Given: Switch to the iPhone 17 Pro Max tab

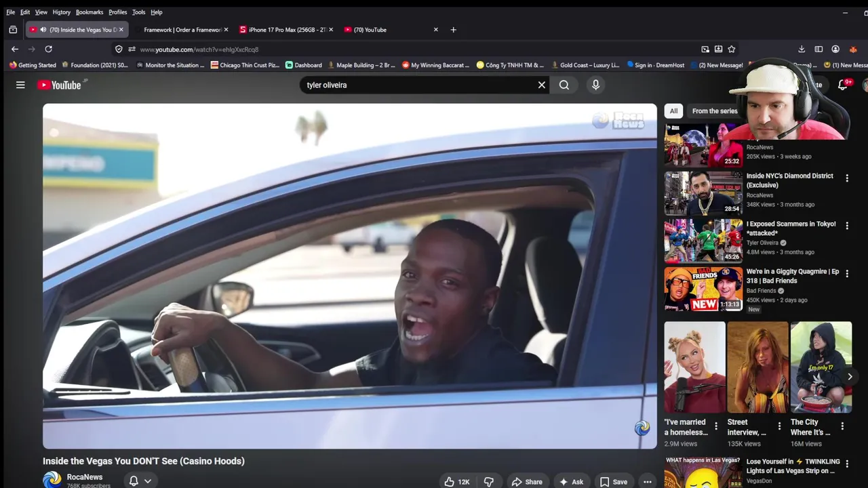Looking at the screenshot, I should 286,30.
